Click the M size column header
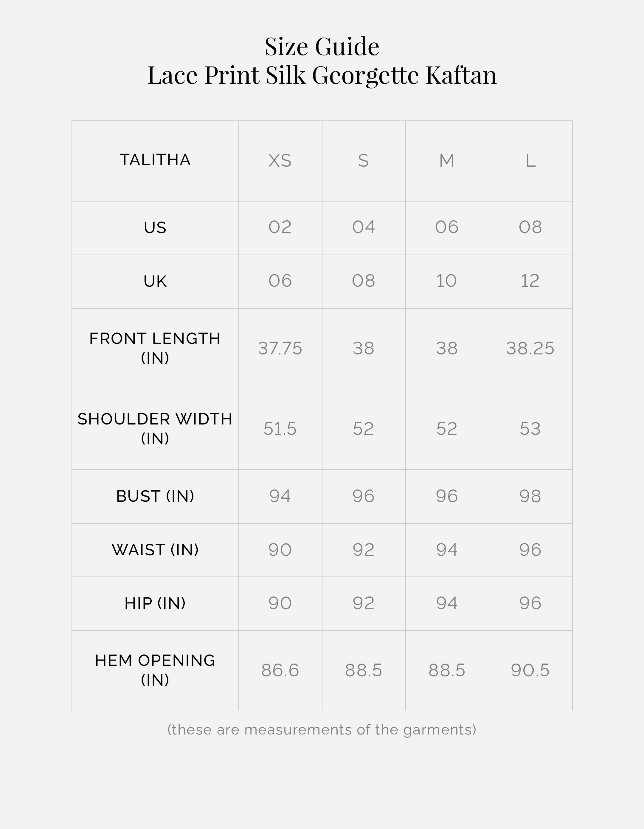 [x=447, y=161]
